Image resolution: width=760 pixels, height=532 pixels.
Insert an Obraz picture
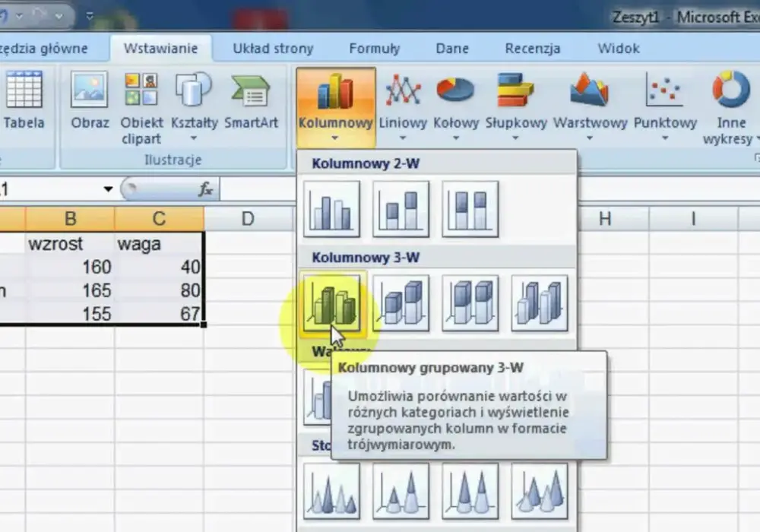point(90,100)
